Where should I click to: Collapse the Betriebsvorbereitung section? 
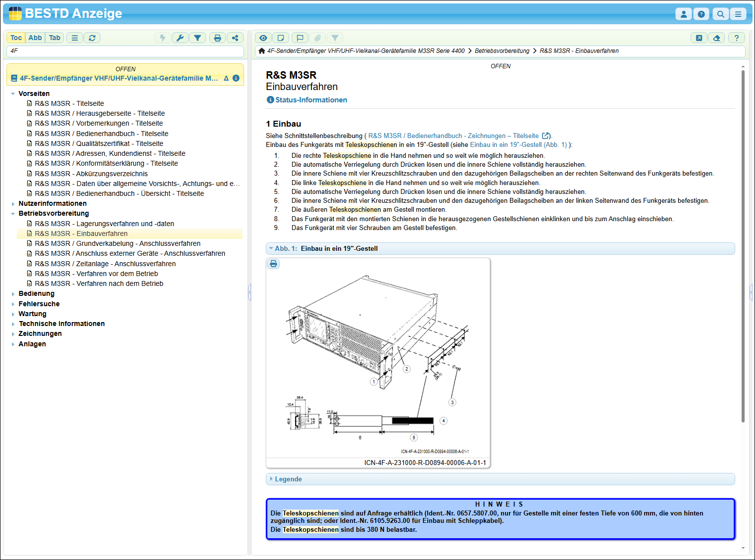pos(13,214)
